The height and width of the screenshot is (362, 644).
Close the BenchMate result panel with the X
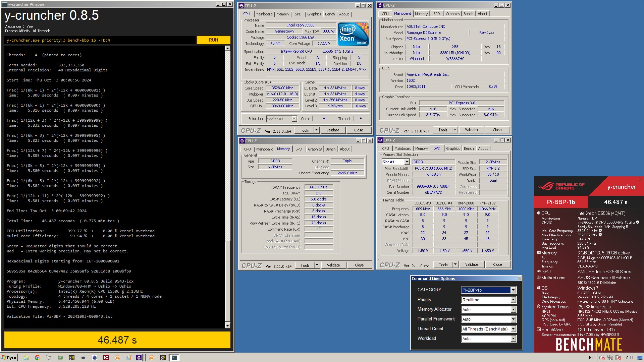640,180
